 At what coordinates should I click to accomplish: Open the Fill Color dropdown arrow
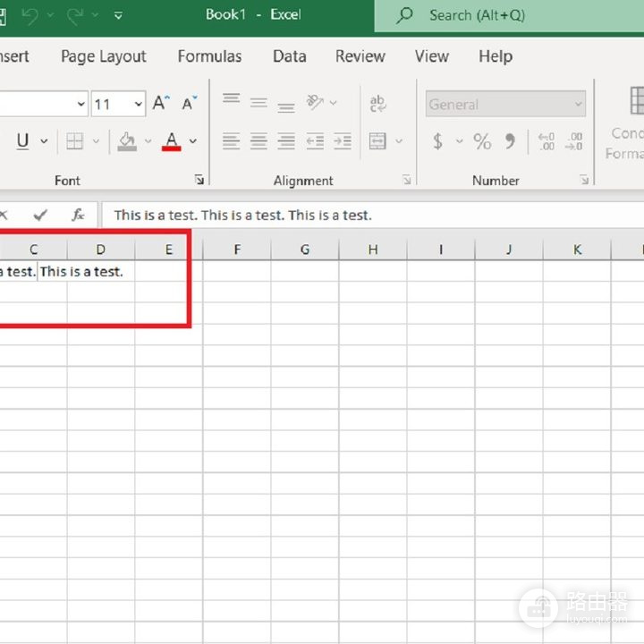[x=148, y=141]
